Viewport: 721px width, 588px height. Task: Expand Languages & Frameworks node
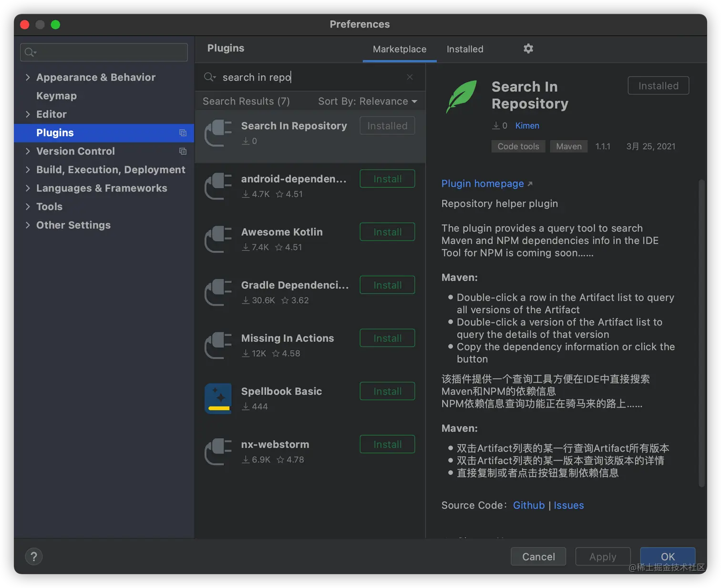[x=28, y=188]
